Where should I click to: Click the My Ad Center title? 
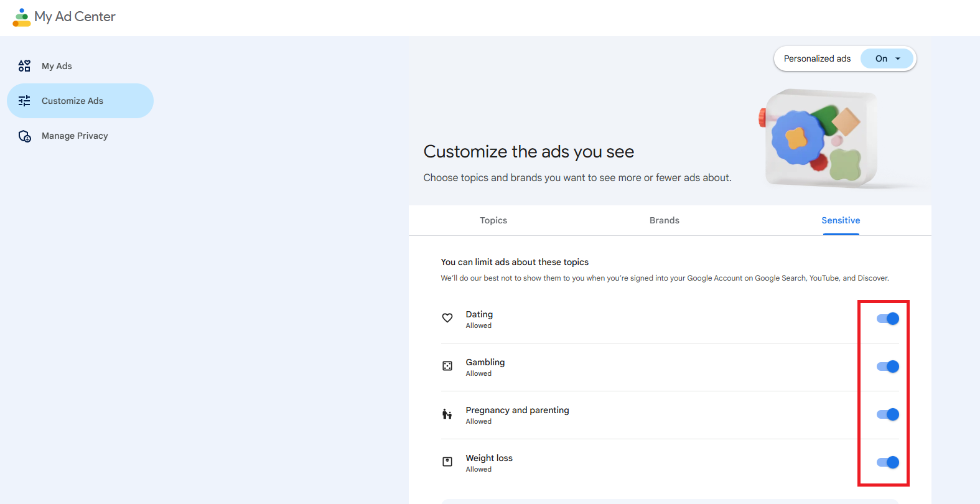click(x=75, y=17)
